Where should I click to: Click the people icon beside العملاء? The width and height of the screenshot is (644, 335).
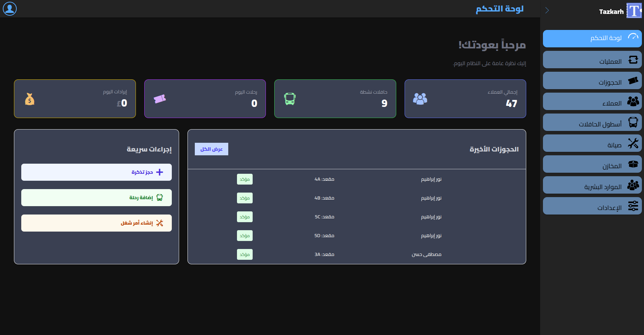(x=633, y=101)
